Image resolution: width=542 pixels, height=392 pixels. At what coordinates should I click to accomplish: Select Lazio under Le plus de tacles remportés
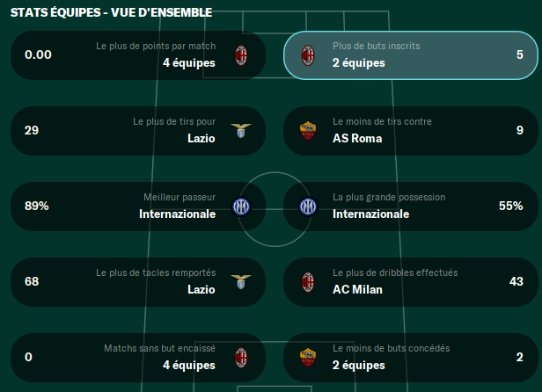tap(201, 289)
